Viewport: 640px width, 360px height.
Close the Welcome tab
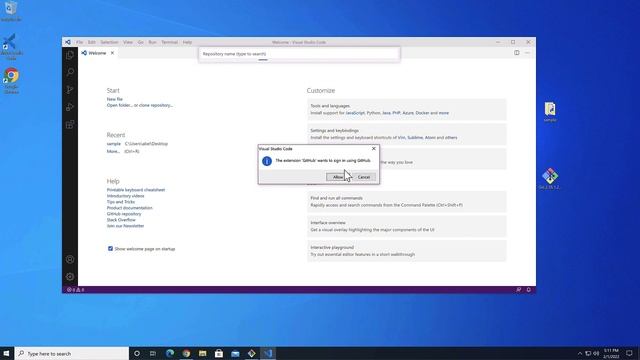coord(112,53)
